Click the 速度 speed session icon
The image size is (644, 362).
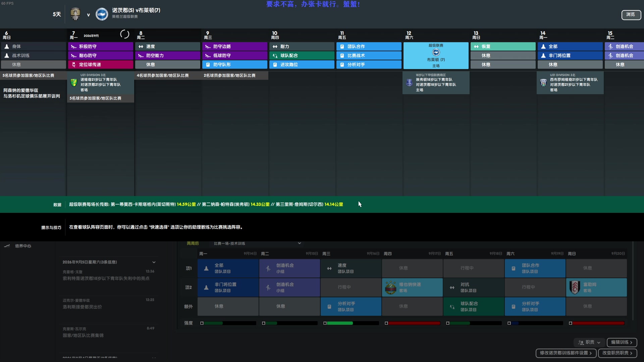(141, 47)
